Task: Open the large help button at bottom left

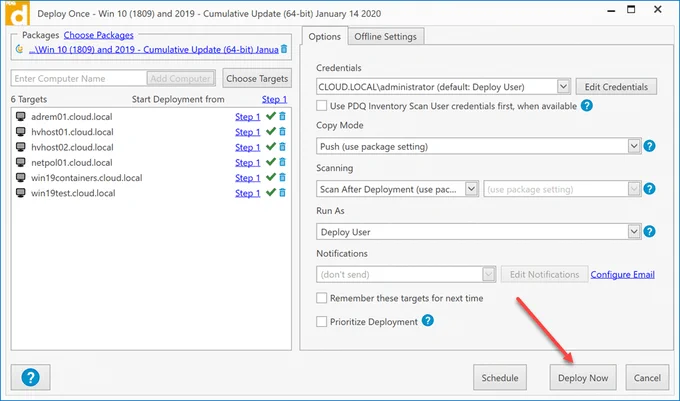Action: point(30,378)
